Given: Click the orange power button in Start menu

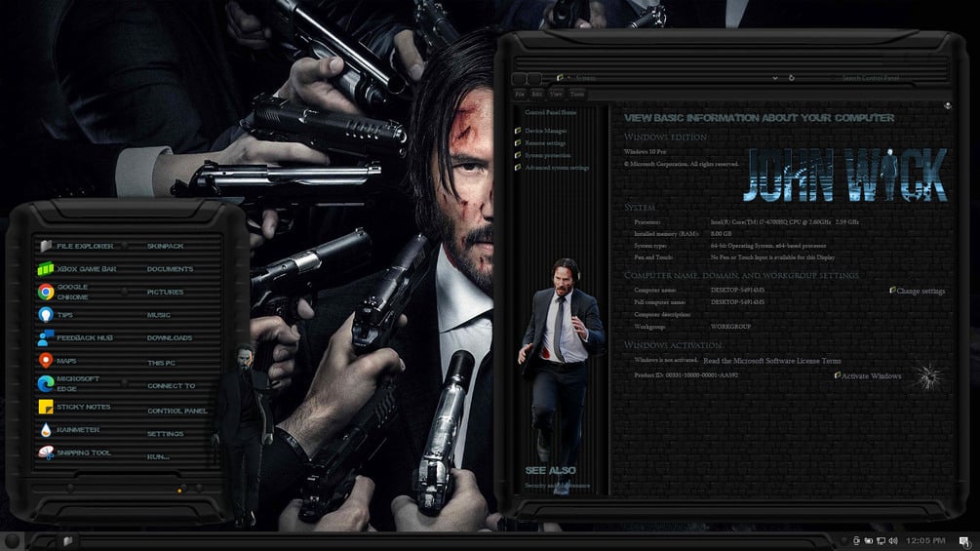Looking at the screenshot, I should pyautogui.click(x=179, y=491).
